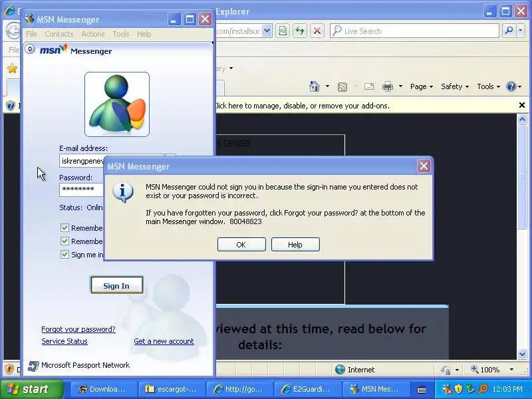Click the compatibility view icon in Internet Explorer

click(x=283, y=31)
